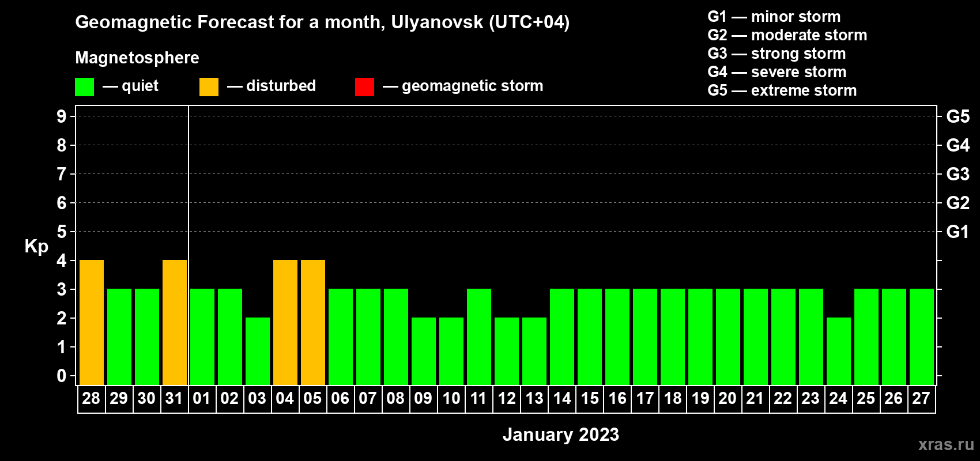Click the date label '08' on the axis
This screenshot has height=461, width=980.
pos(395,399)
